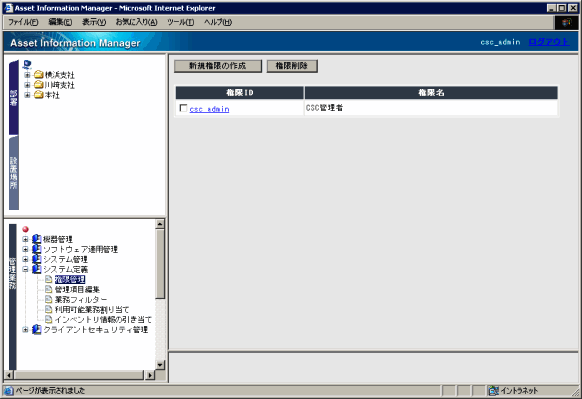Click the job tree vertical scrollbar thumb
The height and width of the screenshot is (399, 582).
point(160,264)
